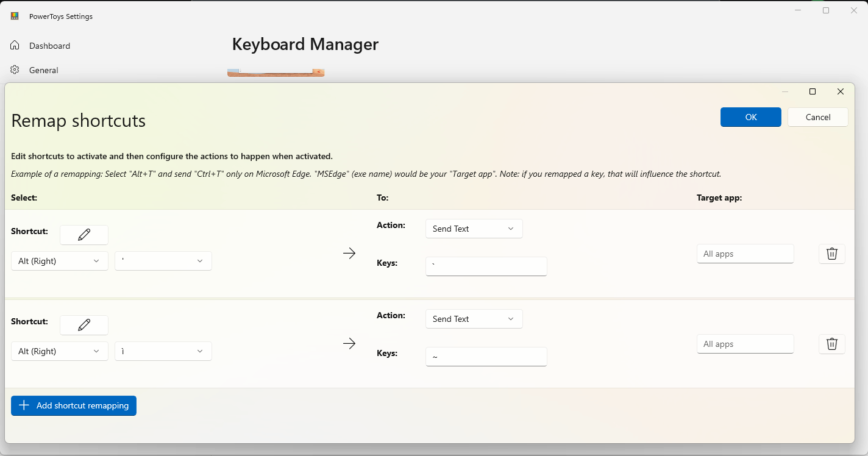Screen dimensions: 868x456
Task: Open Alt (Right) dropdown in second shortcut row
Action: (60, 351)
